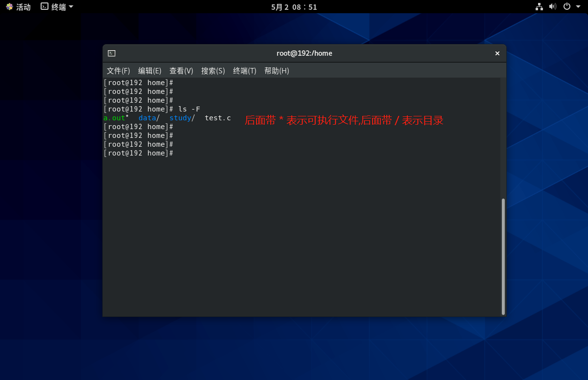Click the terminal's vertical scrollbar handle
This screenshot has width=588, height=380.
pos(503,256)
